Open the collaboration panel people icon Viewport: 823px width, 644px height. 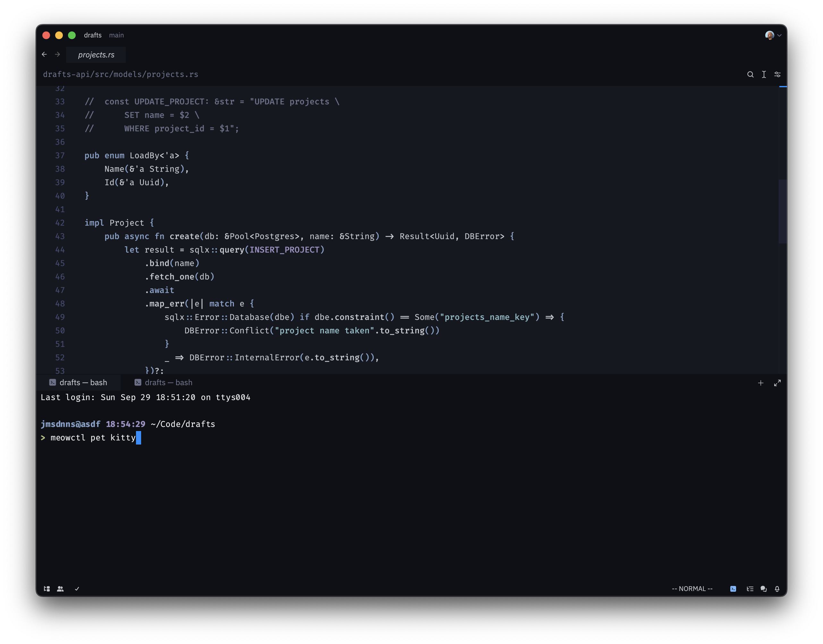tap(60, 589)
